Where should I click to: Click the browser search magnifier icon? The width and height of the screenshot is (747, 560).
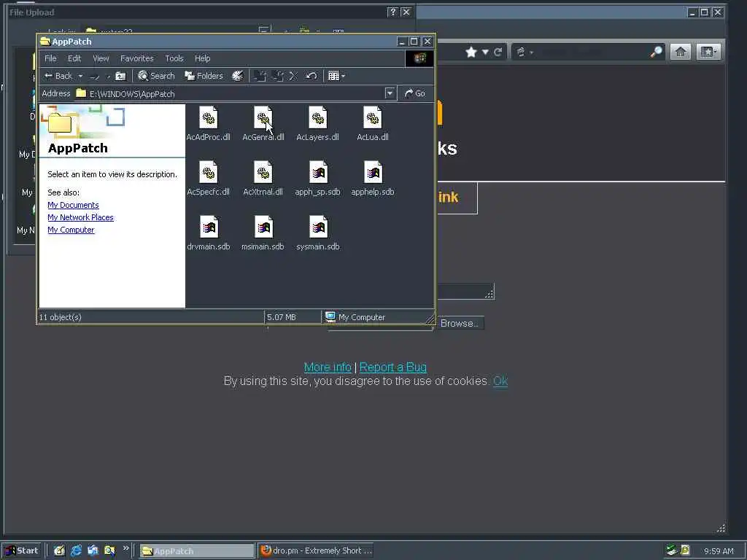click(657, 52)
